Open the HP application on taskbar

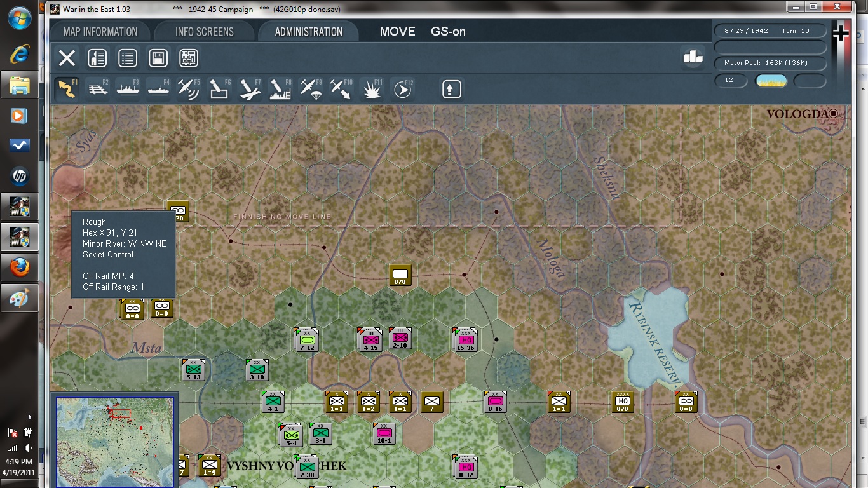pyautogui.click(x=19, y=176)
